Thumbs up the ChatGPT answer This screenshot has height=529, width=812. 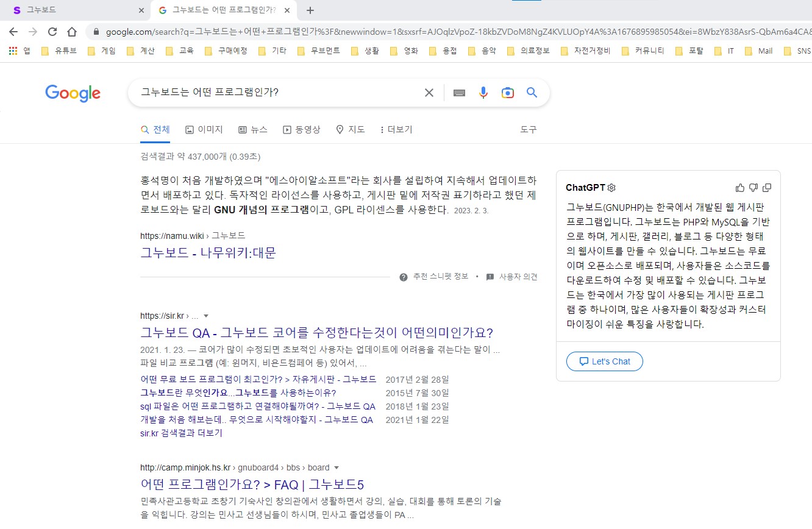pos(740,188)
